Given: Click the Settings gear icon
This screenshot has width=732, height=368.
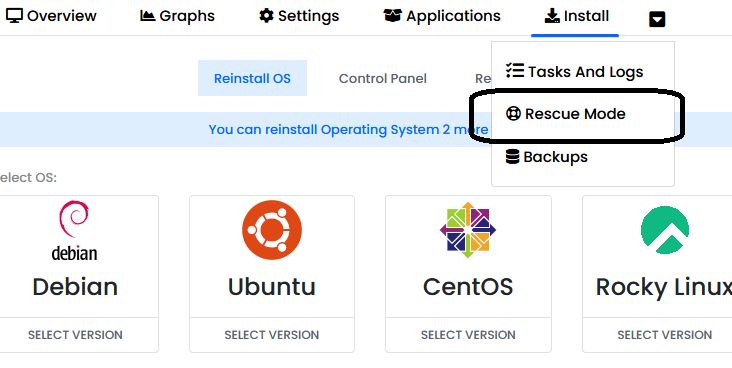Looking at the screenshot, I should point(266,16).
